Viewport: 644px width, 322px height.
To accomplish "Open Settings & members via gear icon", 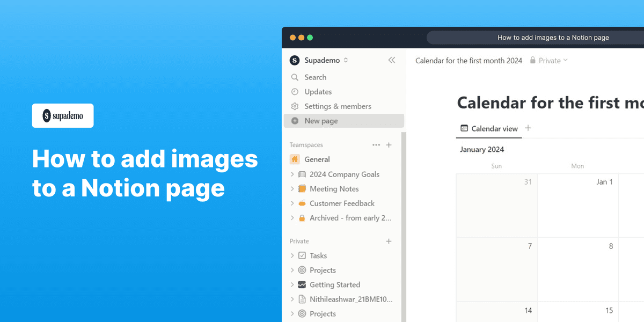I will (295, 106).
